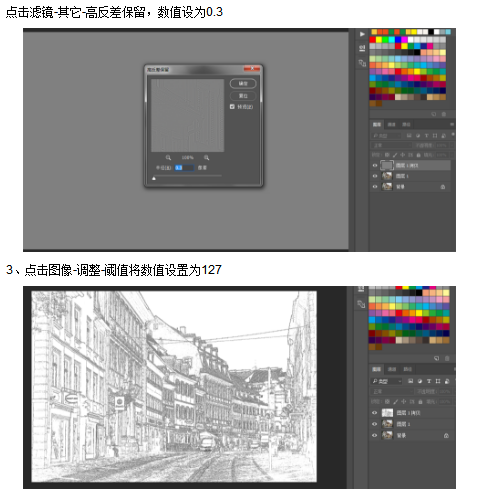Viewport: 482px width, 493px height.
Task: Open layer filter type dropdown in High Pass screenshot
Action: [386, 136]
